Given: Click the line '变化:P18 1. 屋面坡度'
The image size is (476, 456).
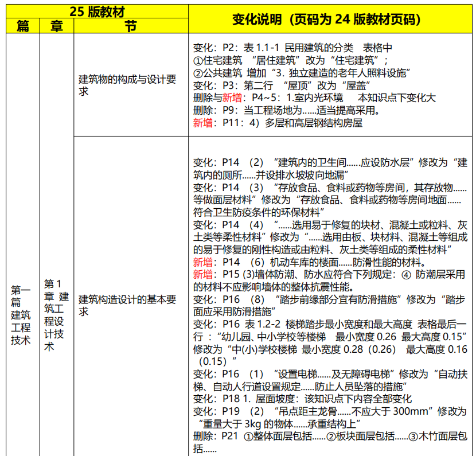Looking at the screenshot, I should (302, 399).
